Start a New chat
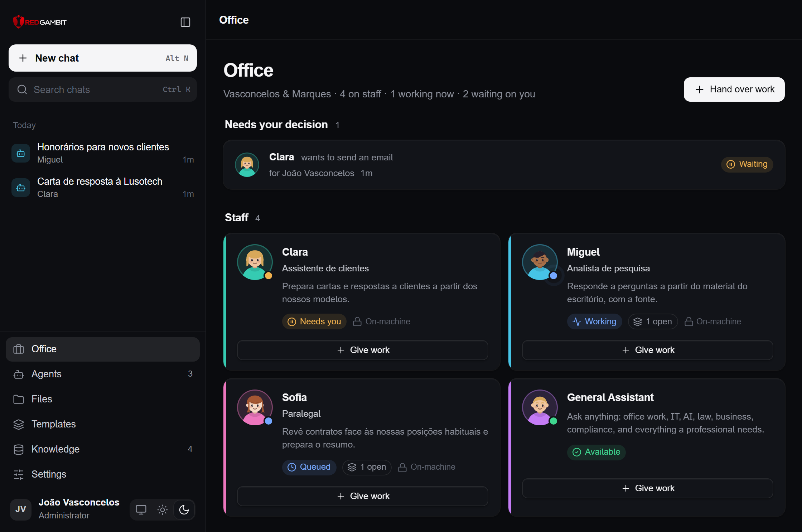Viewport: 802px width, 532px height. pos(103,58)
